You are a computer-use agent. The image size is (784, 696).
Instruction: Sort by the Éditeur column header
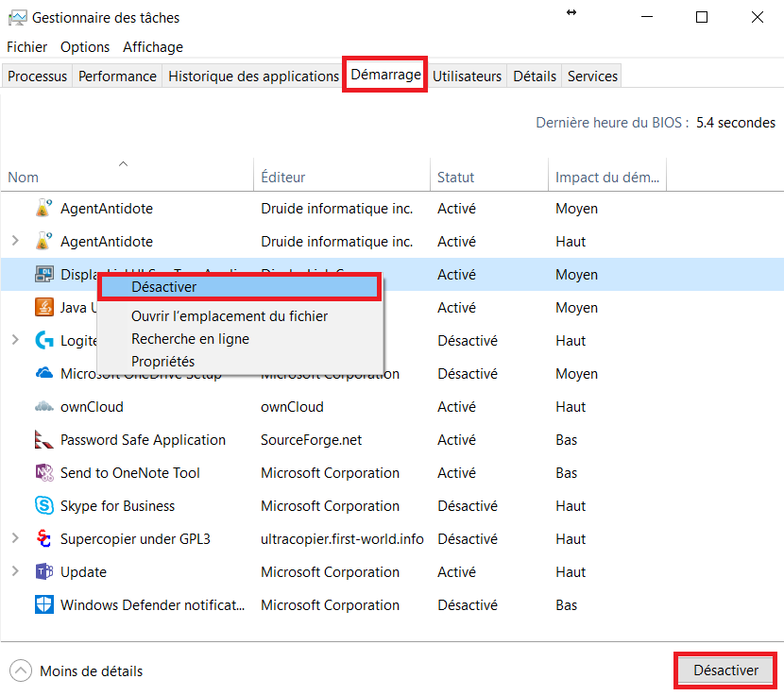pos(342,175)
